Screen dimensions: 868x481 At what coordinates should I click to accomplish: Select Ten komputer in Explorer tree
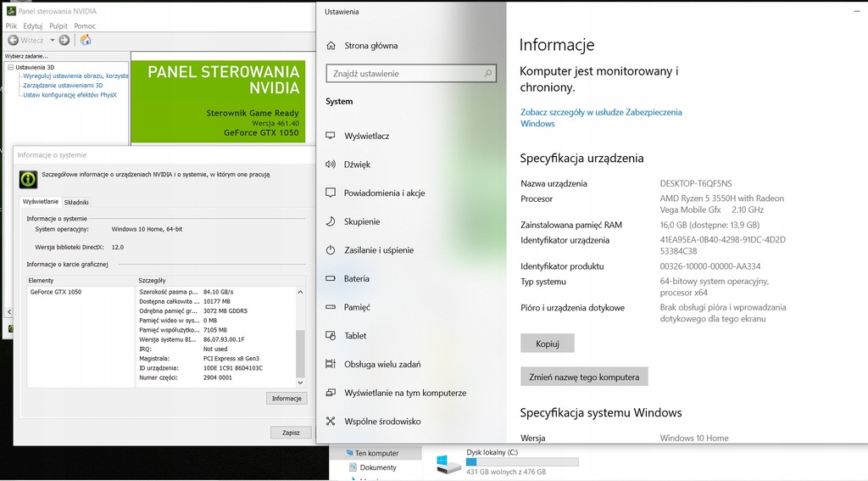click(x=376, y=453)
